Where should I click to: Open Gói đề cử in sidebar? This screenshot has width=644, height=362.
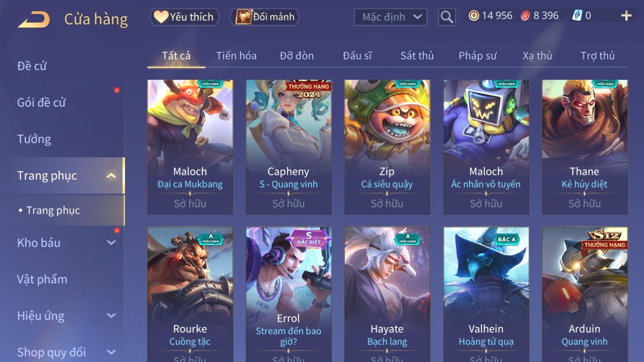click(41, 103)
